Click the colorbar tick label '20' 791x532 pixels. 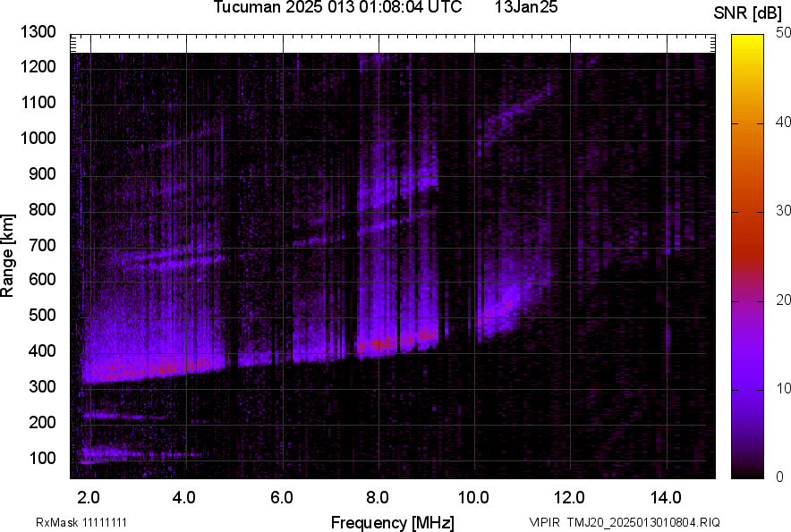783,300
